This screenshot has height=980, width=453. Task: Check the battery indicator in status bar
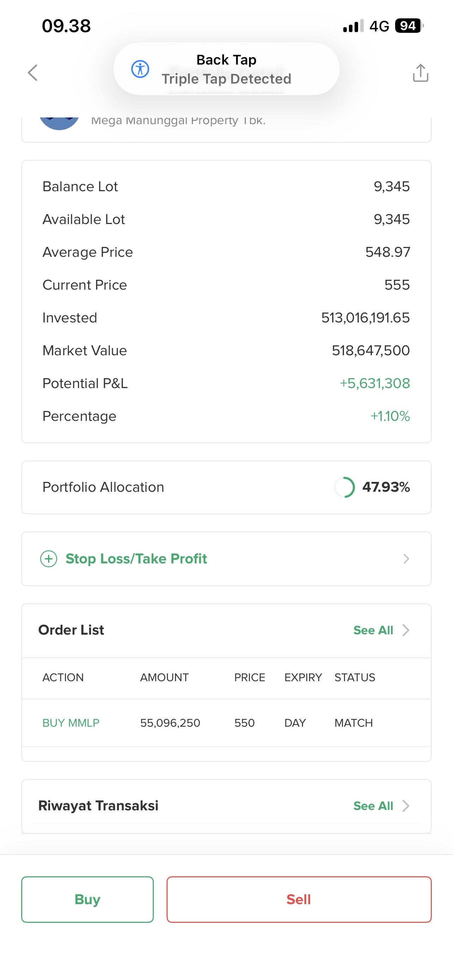[x=409, y=26]
